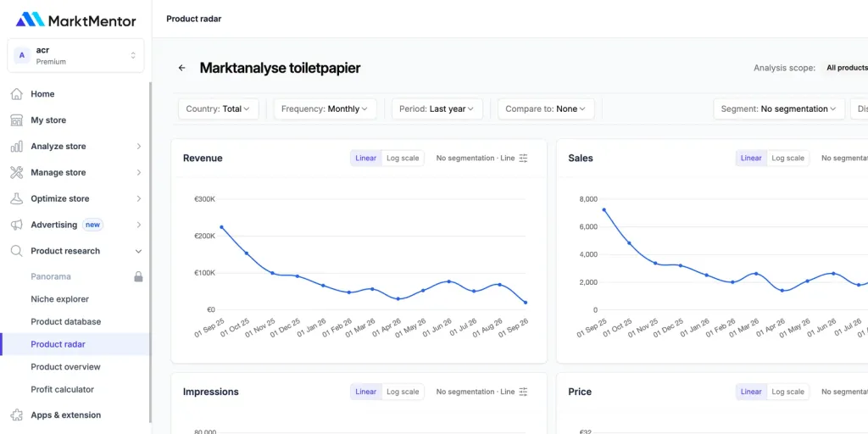Click the Optimize store flask icon
The image size is (868, 434).
point(17,198)
